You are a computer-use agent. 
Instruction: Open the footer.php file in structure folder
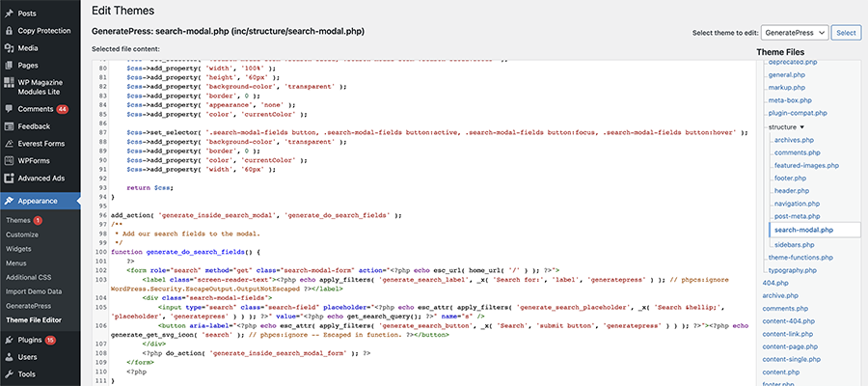click(791, 178)
